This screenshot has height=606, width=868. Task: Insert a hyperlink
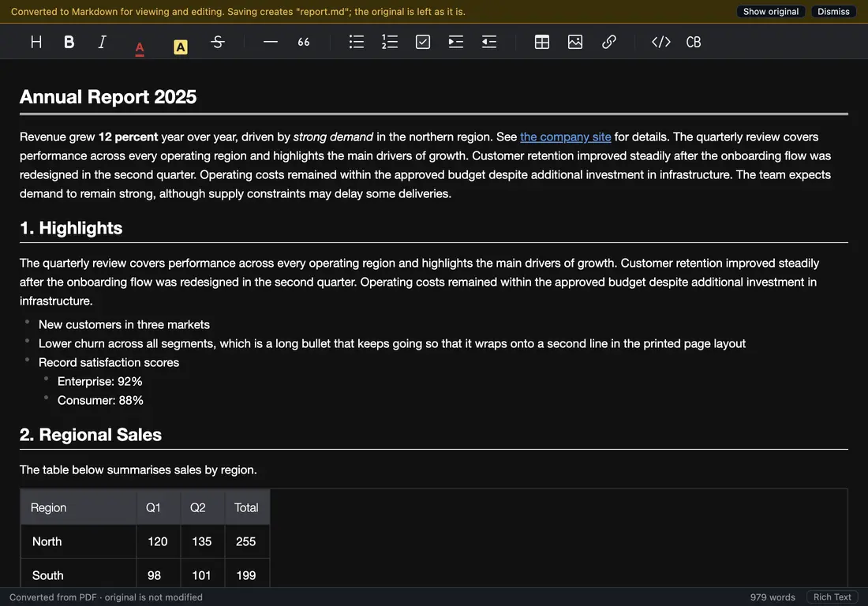pyautogui.click(x=608, y=42)
